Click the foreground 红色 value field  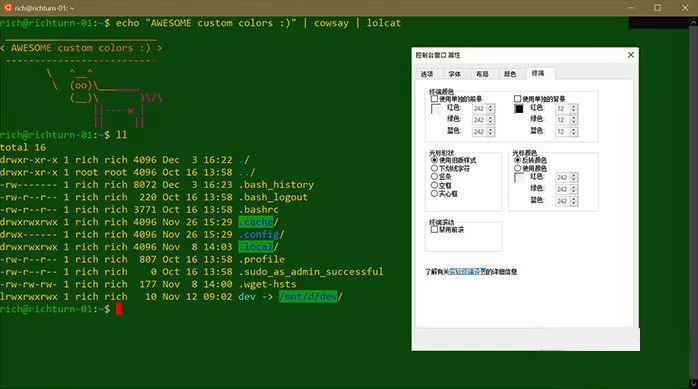(479, 109)
